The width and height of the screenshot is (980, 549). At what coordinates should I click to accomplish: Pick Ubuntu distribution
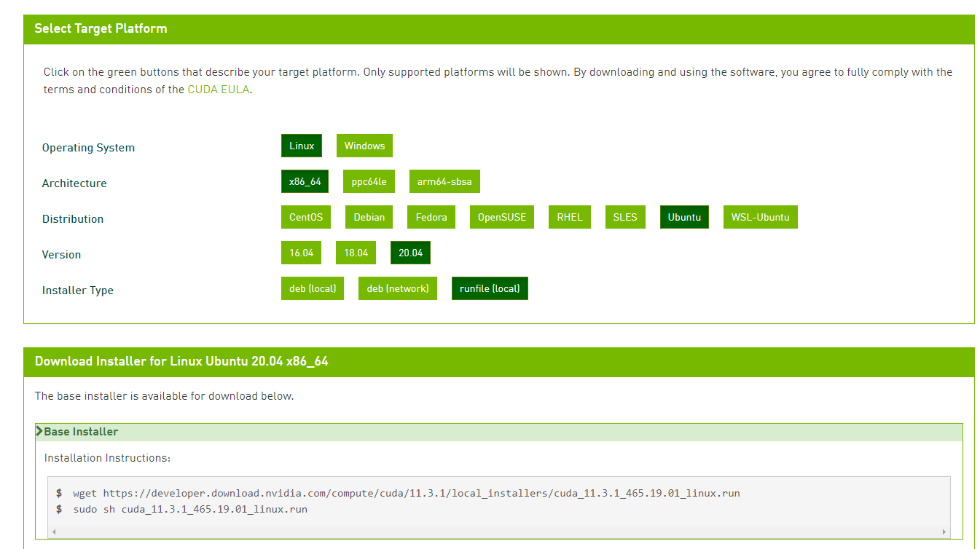[684, 217]
